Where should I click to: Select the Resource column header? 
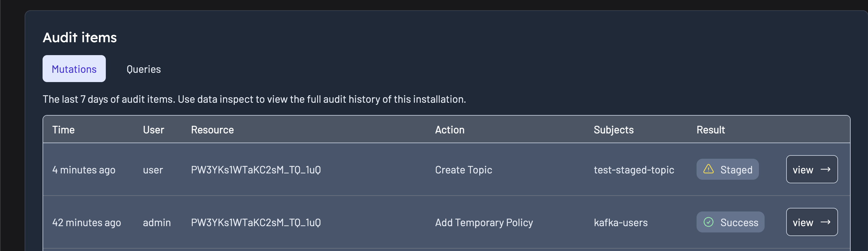[x=212, y=130]
